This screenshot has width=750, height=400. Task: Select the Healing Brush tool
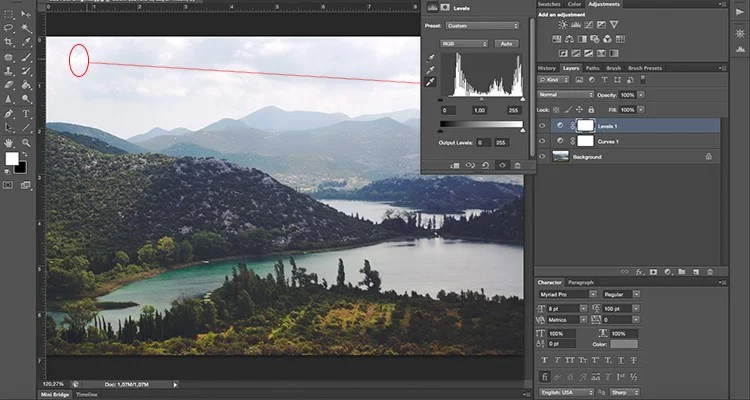[x=9, y=57]
